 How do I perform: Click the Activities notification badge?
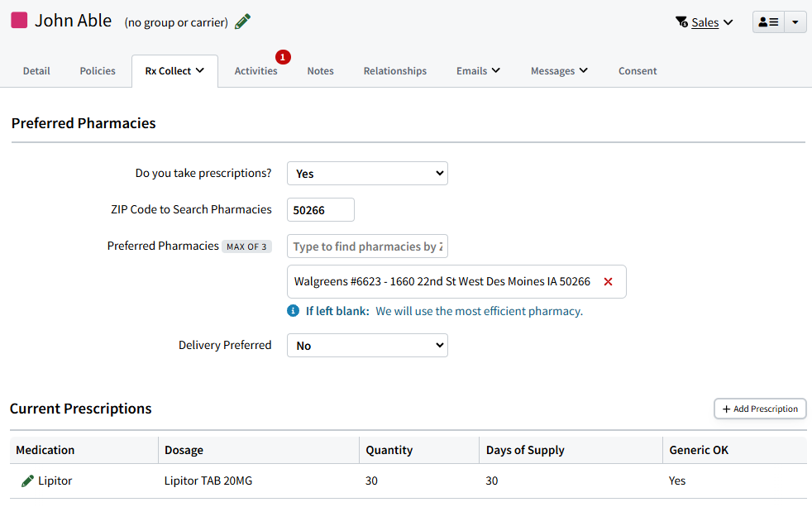(x=283, y=57)
